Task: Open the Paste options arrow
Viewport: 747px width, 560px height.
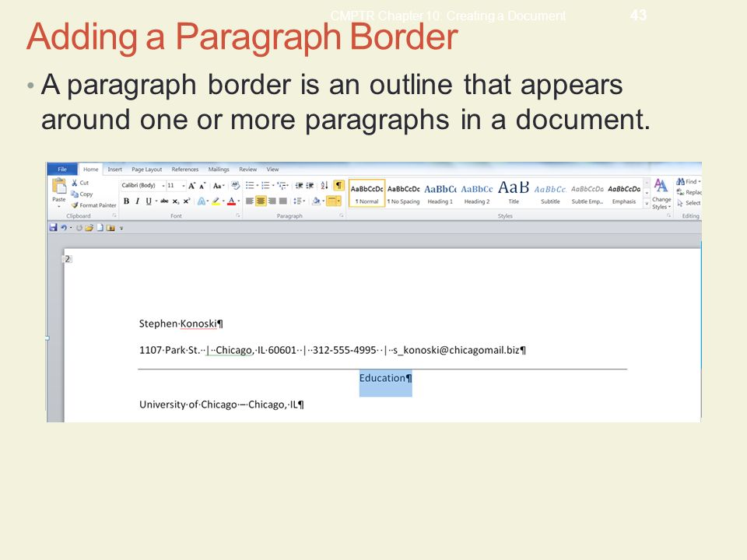Action: pos(59,207)
